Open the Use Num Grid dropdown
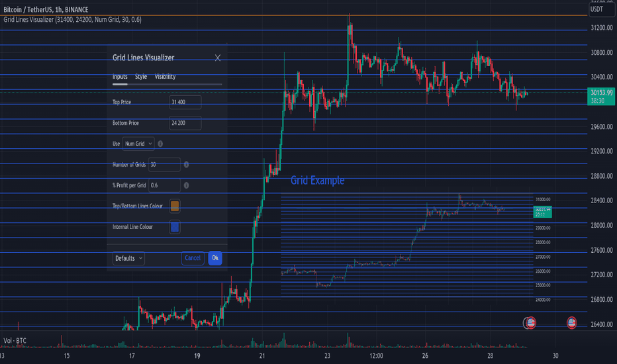This screenshot has width=617, height=364. tap(138, 144)
